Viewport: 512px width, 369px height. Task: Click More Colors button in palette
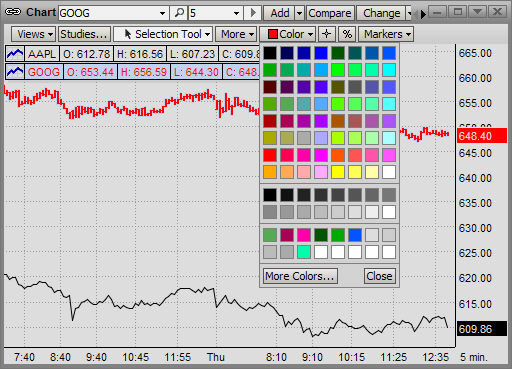[300, 276]
